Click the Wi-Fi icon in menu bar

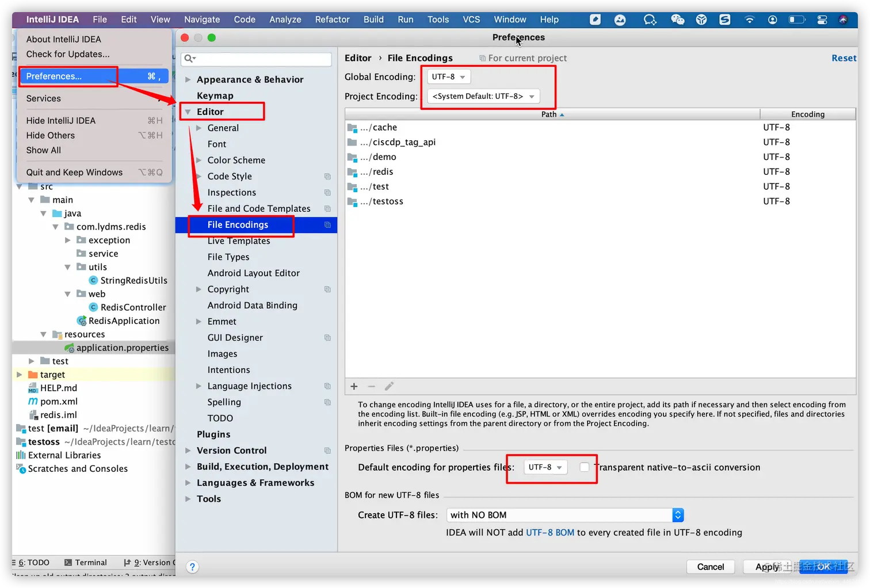point(749,20)
